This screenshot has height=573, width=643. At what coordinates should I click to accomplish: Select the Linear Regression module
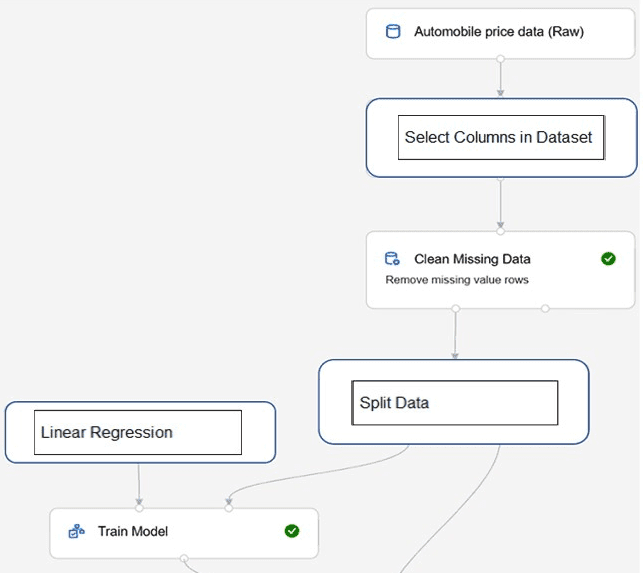click(x=140, y=432)
